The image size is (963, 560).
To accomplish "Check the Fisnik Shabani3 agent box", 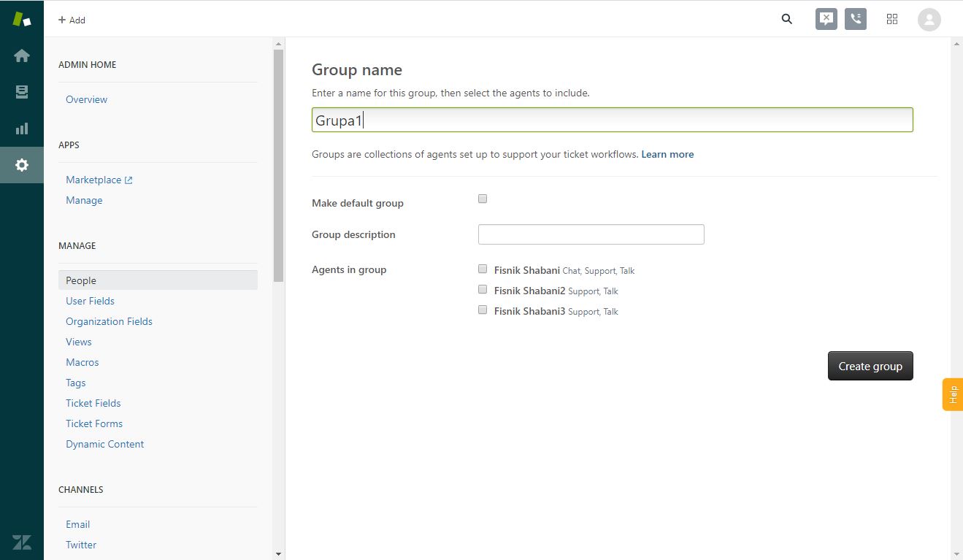I will [x=483, y=310].
